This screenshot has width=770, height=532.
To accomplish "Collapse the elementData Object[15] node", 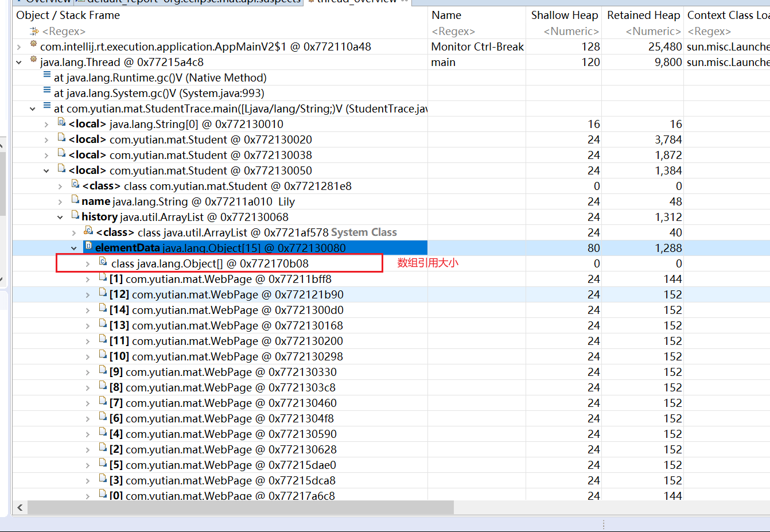I will (x=74, y=248).
